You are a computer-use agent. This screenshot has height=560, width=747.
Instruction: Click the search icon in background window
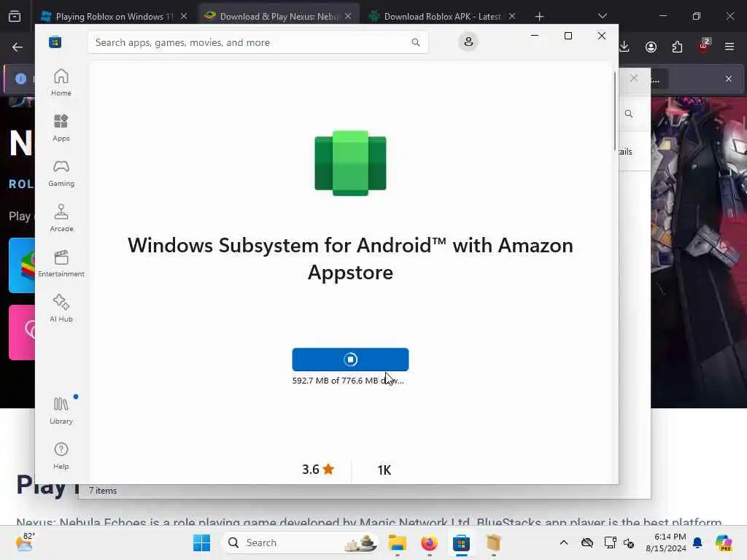(x=629, y=114)
